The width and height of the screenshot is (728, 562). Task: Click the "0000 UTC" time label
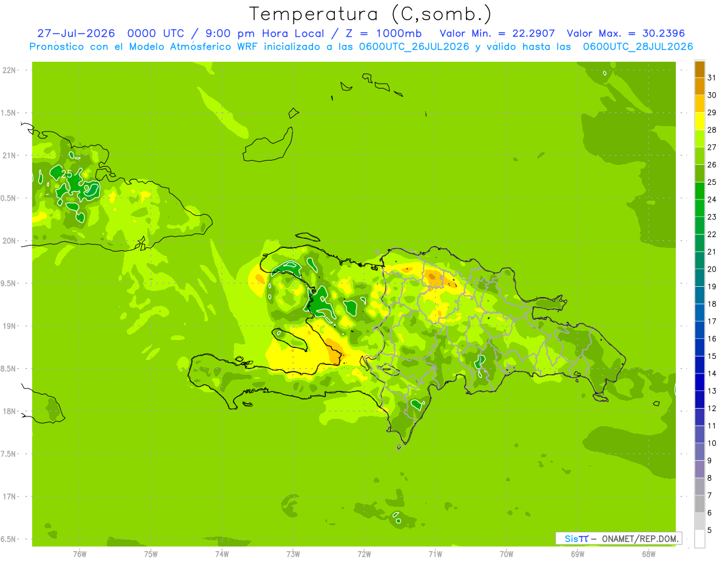(155, 33)
